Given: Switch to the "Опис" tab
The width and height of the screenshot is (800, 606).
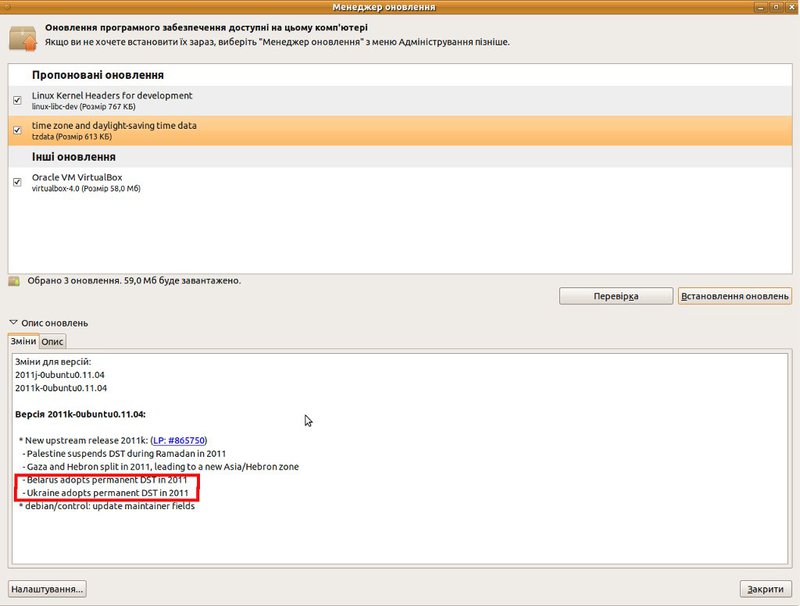Looking at the screenshot, I should (52, 342).
